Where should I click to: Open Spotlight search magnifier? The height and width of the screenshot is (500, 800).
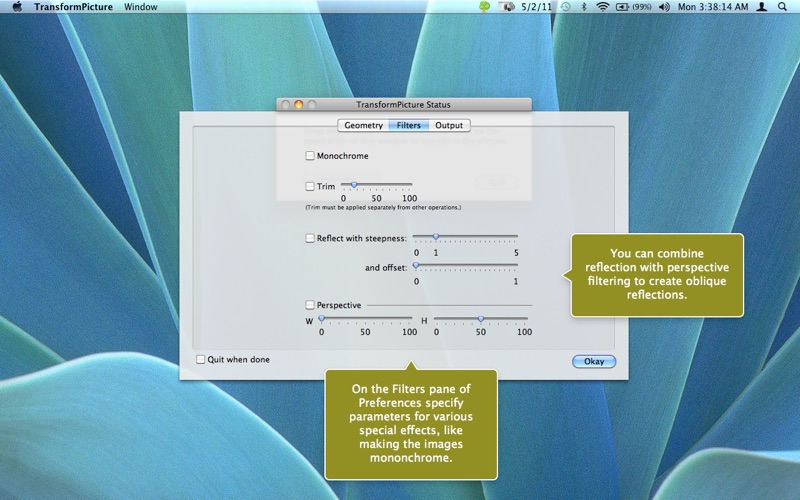(x=782, y=7)
